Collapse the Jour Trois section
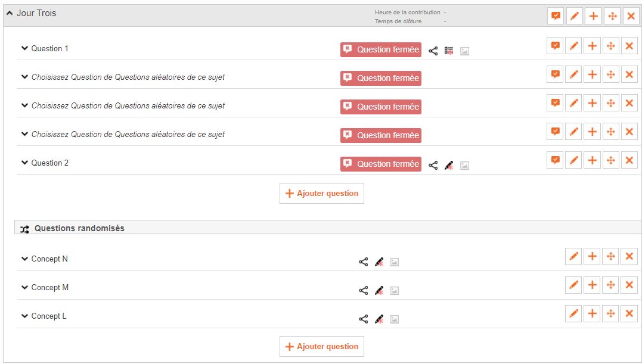 pos(10,13)
